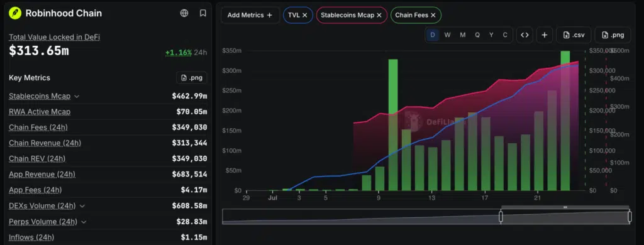Open the embed code icon
The width and height of the screenshot is (644, 245).
(525, 35)
